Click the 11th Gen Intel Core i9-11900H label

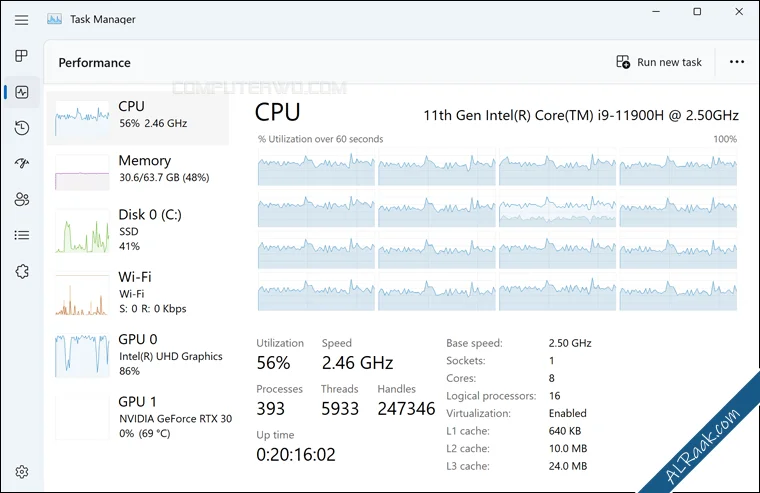click(x=581, y=115)
